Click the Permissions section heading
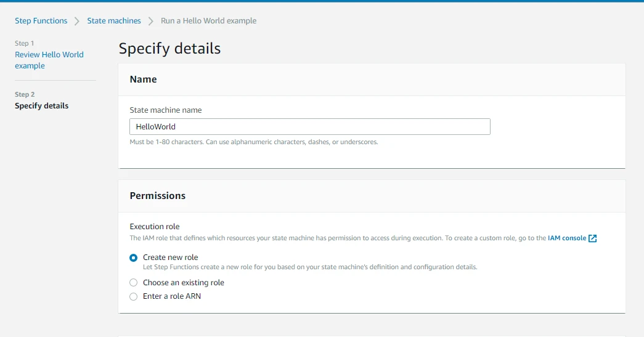 (157, 196)
